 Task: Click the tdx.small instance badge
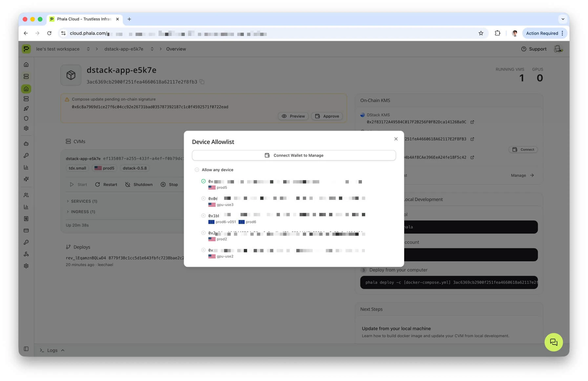coord(77,168)
